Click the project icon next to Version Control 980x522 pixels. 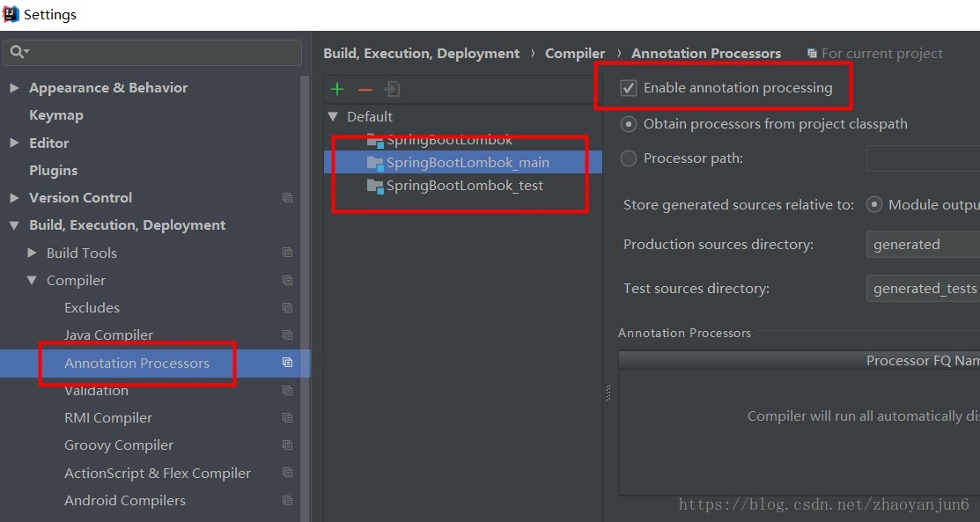[x=287, y=198]
